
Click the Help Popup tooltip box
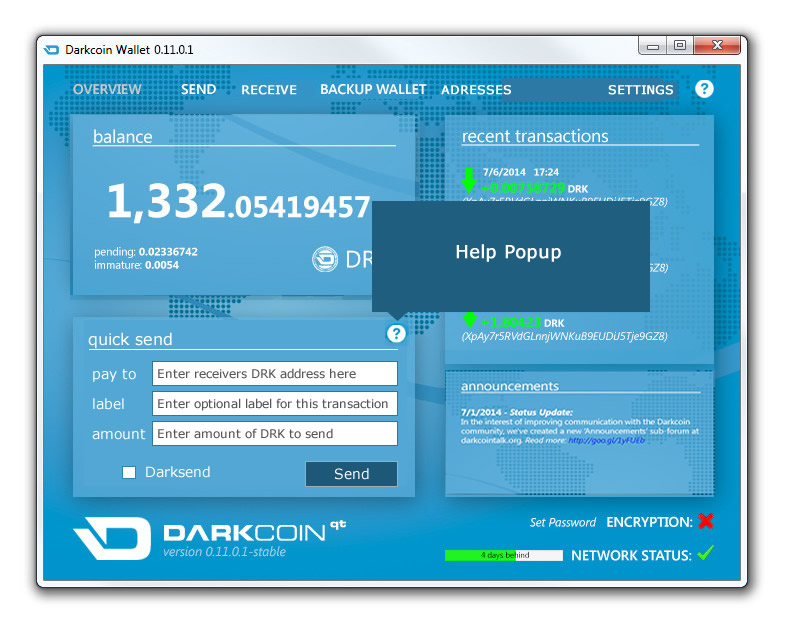pyautogui.click(x=511, y=257)
